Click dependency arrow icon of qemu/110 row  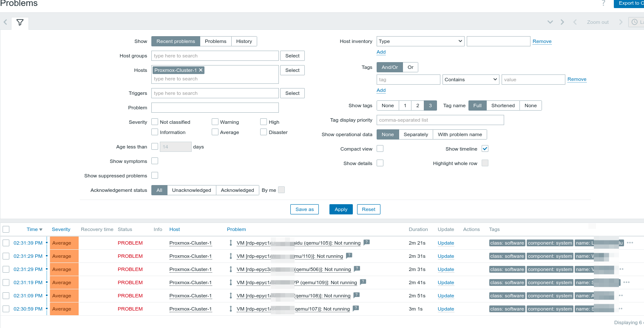[231, 256]
